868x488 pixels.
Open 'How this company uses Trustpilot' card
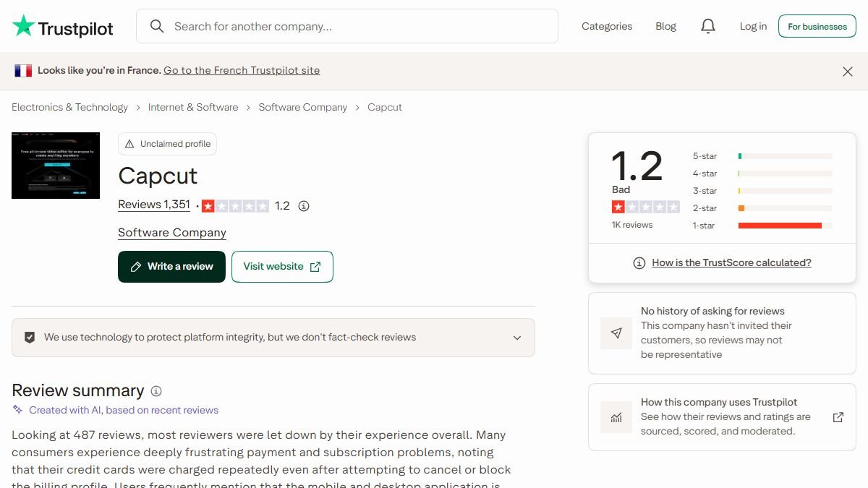tap(722, 416)
